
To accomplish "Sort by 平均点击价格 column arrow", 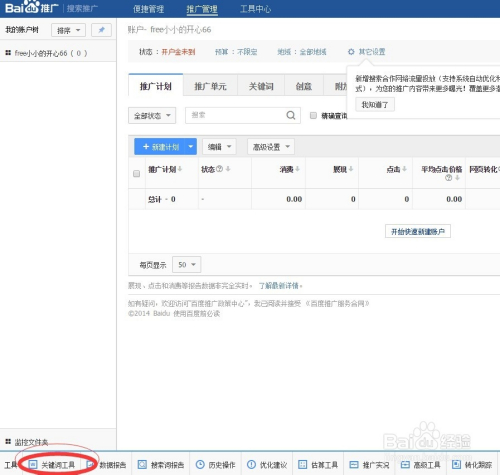I will 457,178.
